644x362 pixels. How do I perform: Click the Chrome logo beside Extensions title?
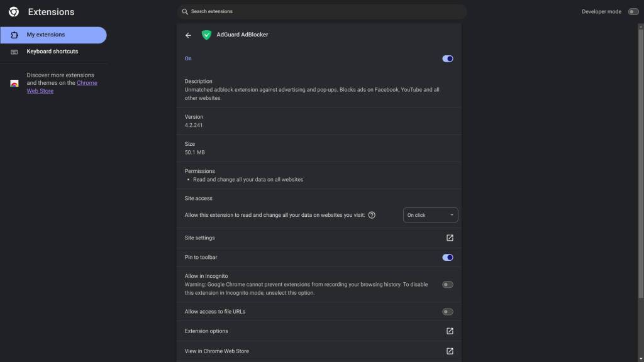[x=14, y=12]
